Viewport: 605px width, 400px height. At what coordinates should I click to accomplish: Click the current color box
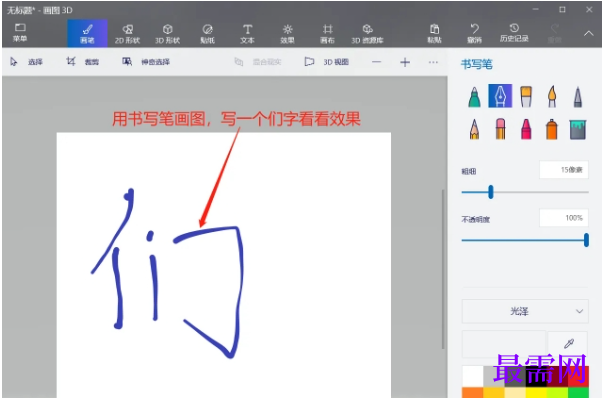point(503,343)
